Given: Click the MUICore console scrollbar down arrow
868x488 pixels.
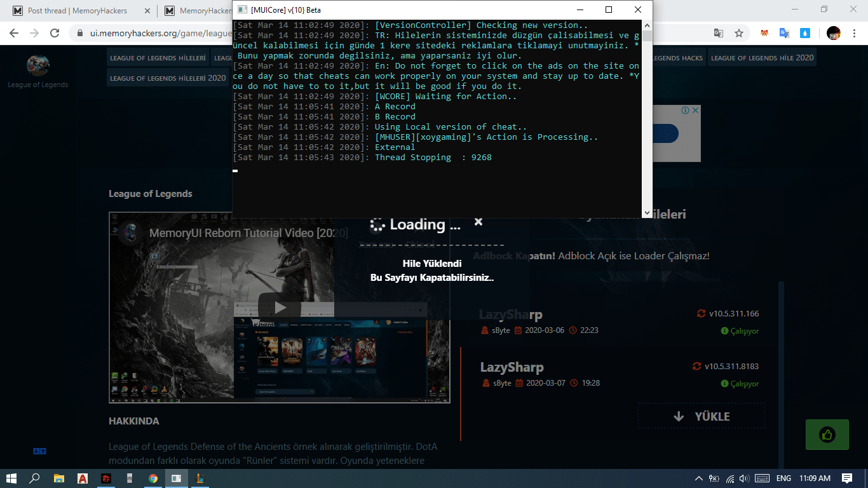Looking at the screenshot, I should click(647, 213).
